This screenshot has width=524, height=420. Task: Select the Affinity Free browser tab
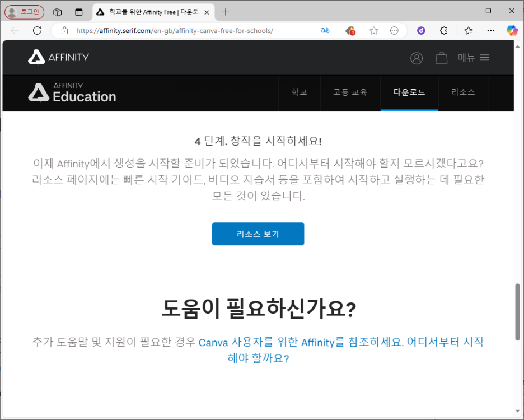(154, 12)
